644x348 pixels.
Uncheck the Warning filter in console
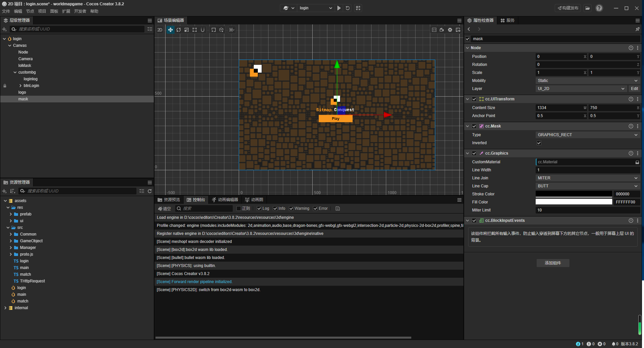coord(291,208)
